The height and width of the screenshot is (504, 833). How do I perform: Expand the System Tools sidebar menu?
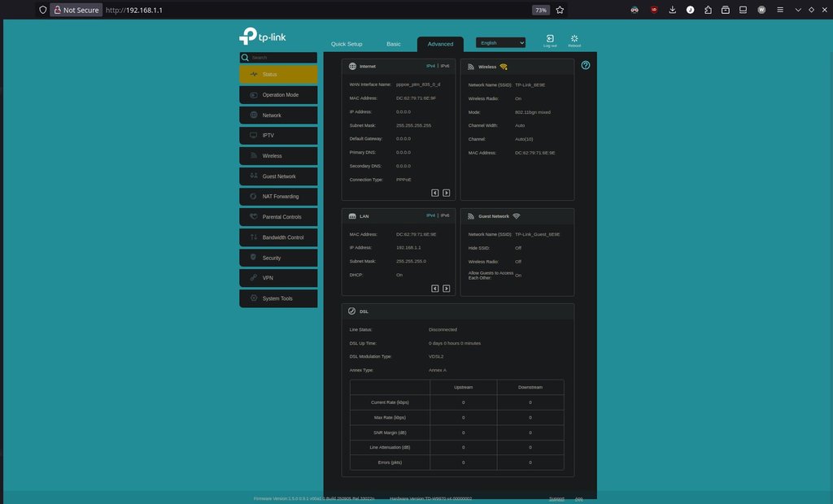point(278,298)
